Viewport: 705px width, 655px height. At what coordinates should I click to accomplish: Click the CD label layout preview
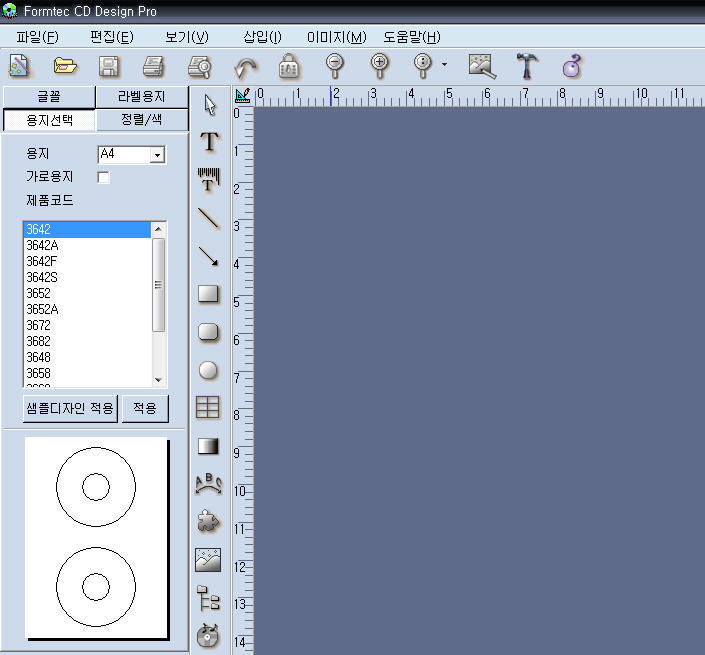(x=96, y=537)
